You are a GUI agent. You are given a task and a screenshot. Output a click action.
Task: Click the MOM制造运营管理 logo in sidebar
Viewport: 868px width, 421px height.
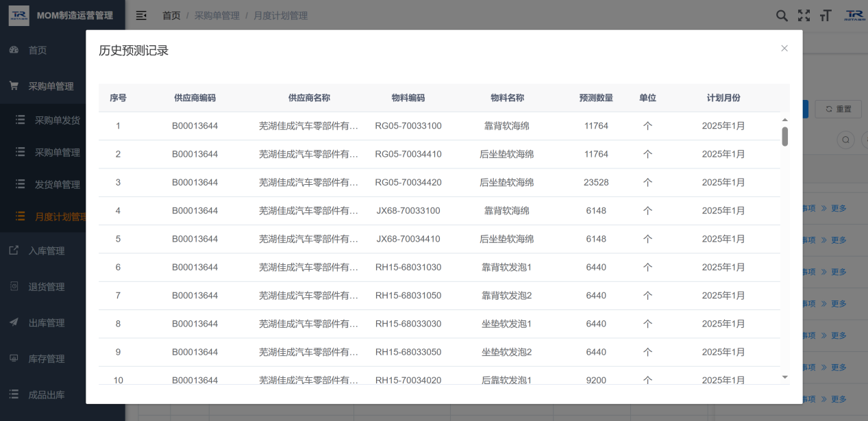click(x=19, y=15)
